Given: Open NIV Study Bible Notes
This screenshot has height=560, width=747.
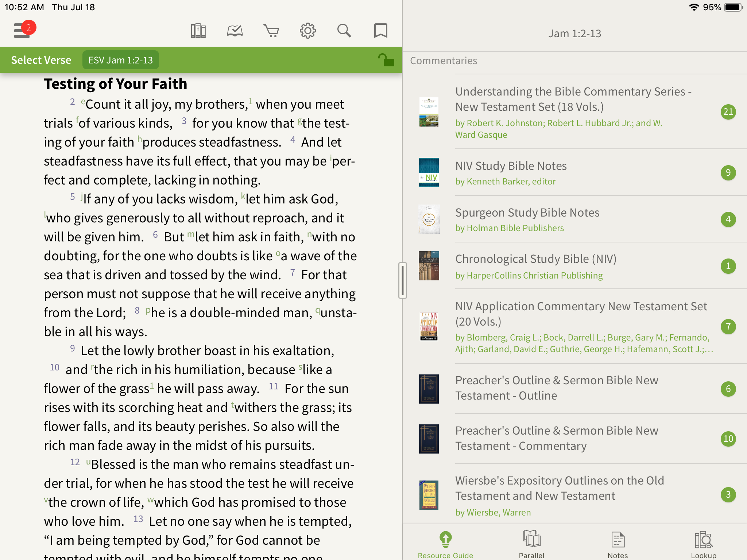Looking at the screenshot, I should (x=575, y=172).
